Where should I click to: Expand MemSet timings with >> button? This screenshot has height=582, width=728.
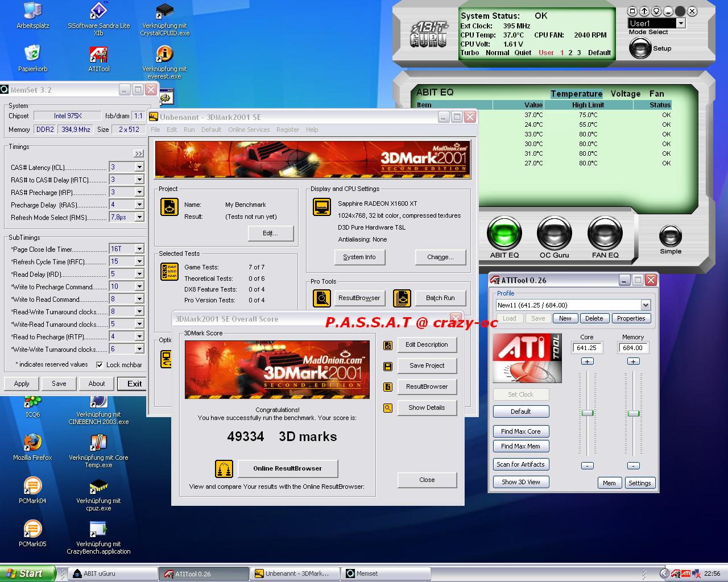[139, 153]
